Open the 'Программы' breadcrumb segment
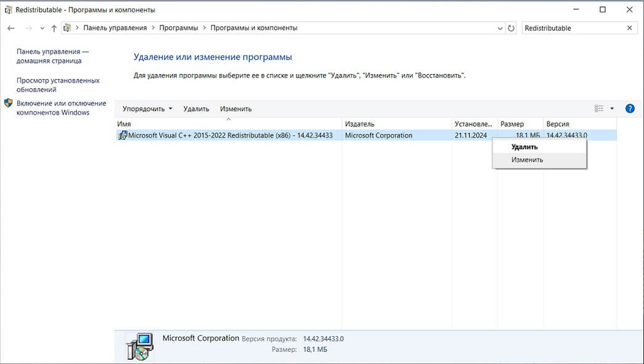 coord(179,28)
